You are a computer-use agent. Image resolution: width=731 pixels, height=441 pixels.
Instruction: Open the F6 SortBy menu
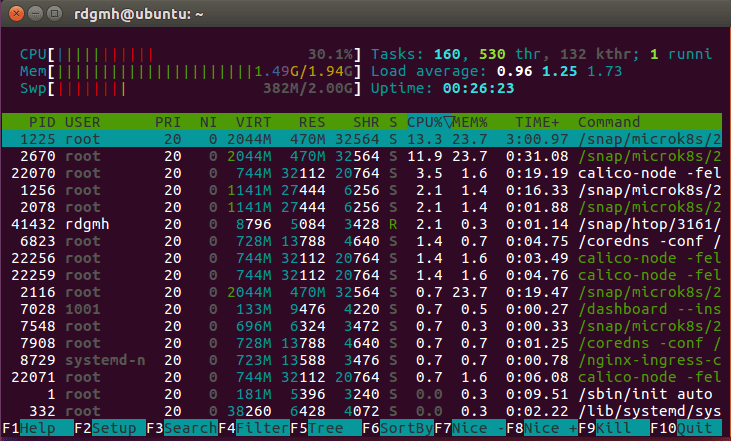click(398, 428)
